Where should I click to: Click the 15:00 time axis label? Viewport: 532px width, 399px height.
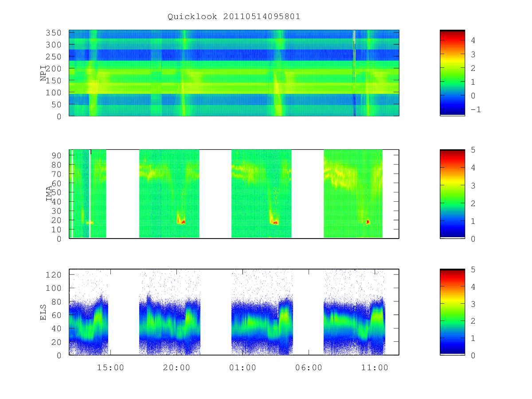[110, 368]
